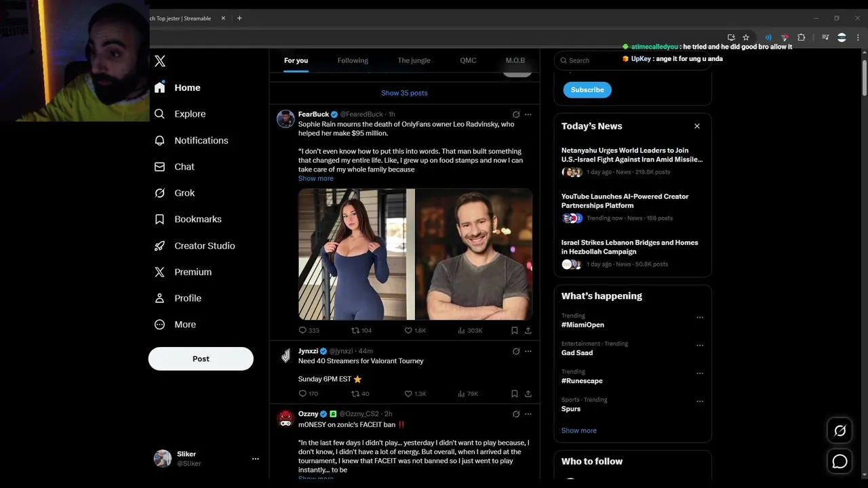Image resolution: width=868 pixels, height=488 pixels.
Task: Repost the FearBuck post with 104 reposts
Action: (x=361, y=331)
